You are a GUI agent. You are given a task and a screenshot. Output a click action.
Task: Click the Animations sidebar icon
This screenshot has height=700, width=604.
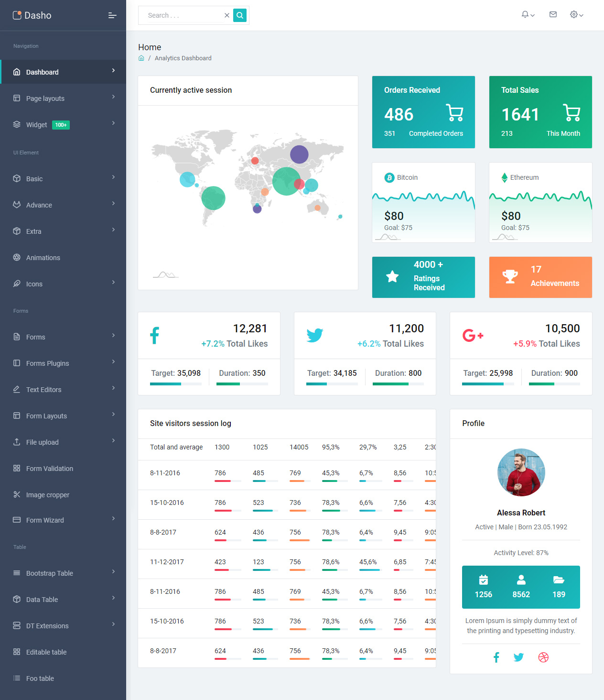pyautogui.click(x=17, y=257)
